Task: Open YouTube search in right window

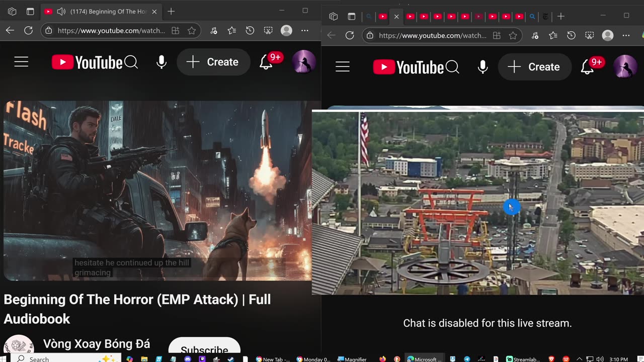Action: click(x=453, y=67)
